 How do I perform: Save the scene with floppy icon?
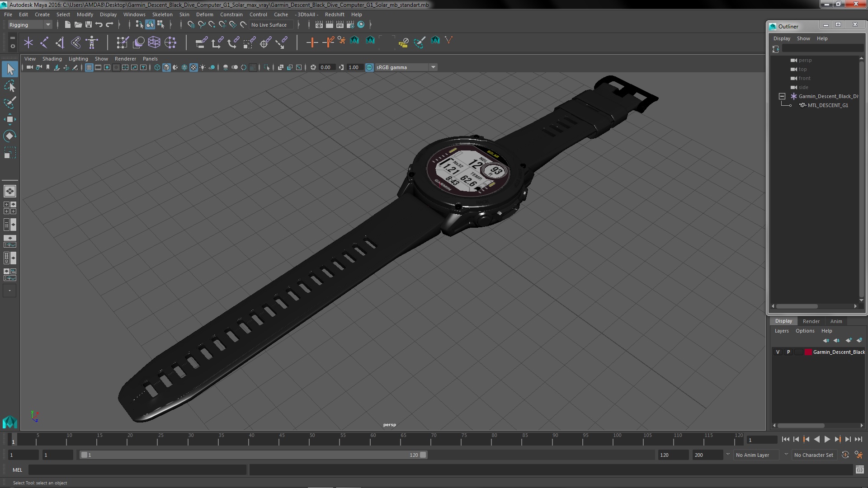tap(88, 25)
